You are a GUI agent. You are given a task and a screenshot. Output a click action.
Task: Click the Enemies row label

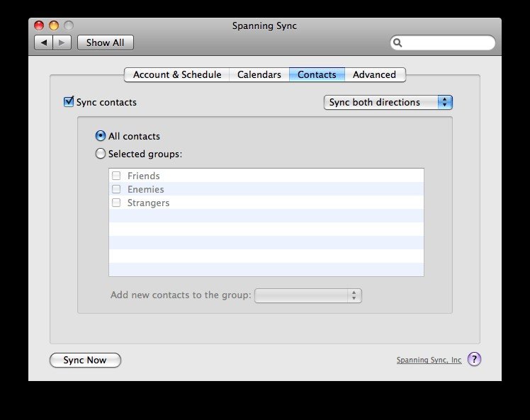pyautogui.click(x=146, y=189)
